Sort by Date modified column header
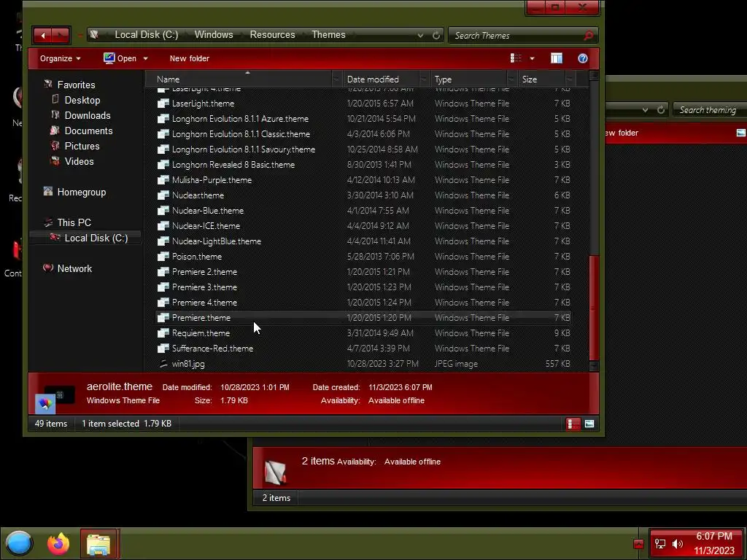The height and width of the screenshot is (560, 747). (381, 79)
